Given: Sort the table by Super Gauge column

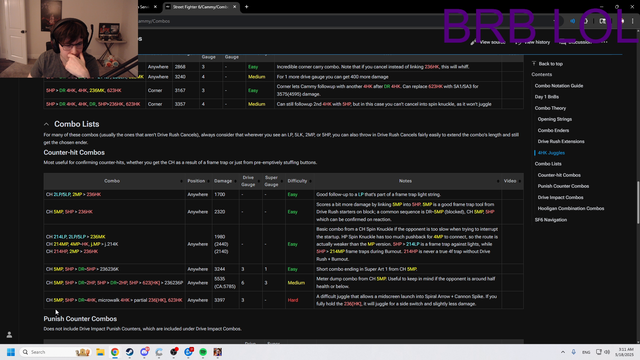Looking at the screenshot, I should pos(273,181).
